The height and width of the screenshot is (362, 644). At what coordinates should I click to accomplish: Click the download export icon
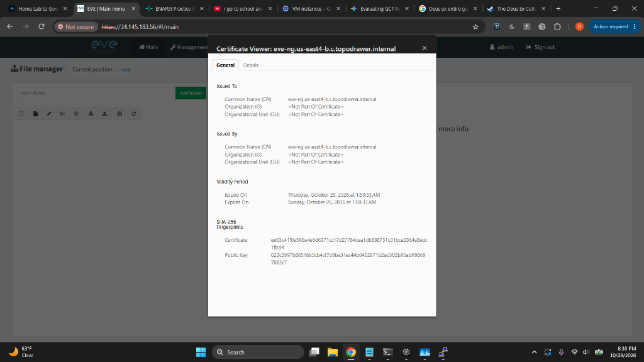click(91, 114)
